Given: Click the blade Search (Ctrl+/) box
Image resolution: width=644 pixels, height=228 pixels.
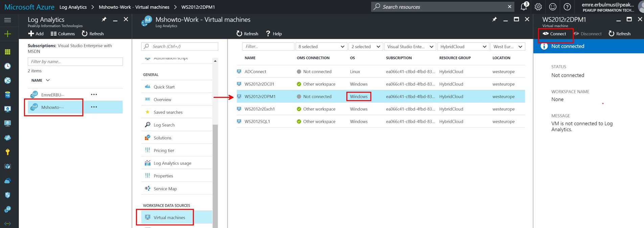Looking at the screenshot, I should (180, 47).
